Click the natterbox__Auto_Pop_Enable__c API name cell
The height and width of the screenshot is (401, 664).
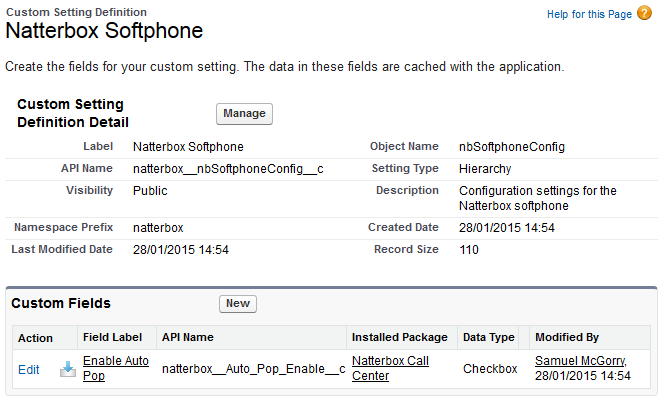point(253,369)
